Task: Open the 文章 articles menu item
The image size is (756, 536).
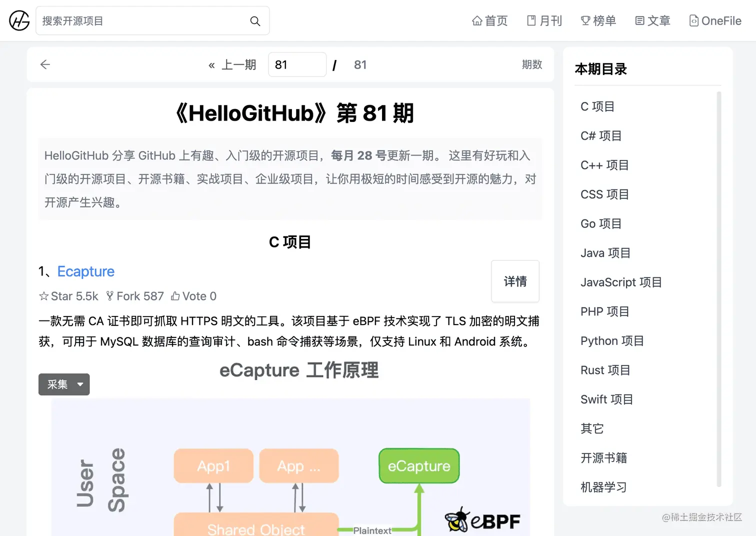Action: (x=652, y=20)
